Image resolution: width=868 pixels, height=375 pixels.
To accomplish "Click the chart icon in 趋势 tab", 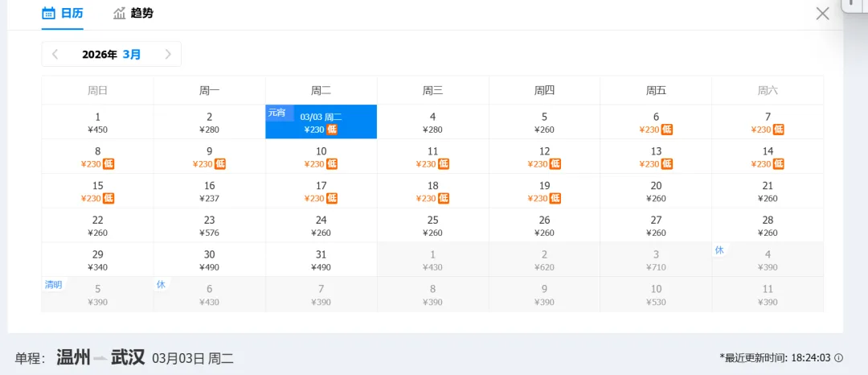I will [x=120, y=14].
